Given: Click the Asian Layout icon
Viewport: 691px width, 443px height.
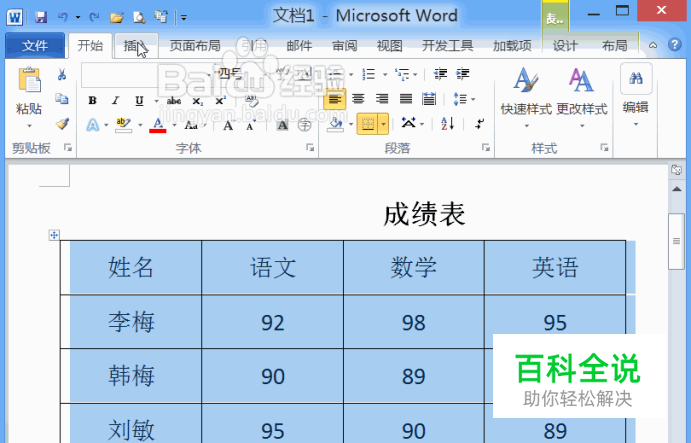Looking at the screenshot, I should [x=409, y=123].
